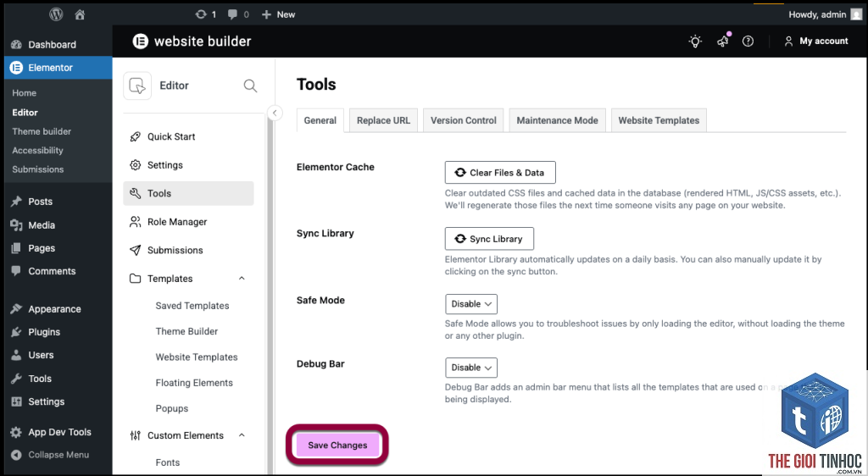Open the Debug Bar dropdown
Screen dimensions: 868x476
[x=471, y=368]
